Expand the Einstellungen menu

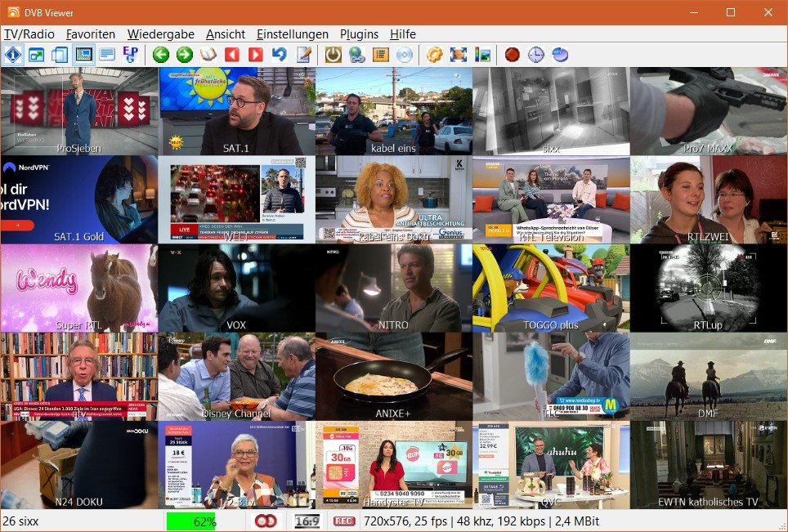coord(293,34)
